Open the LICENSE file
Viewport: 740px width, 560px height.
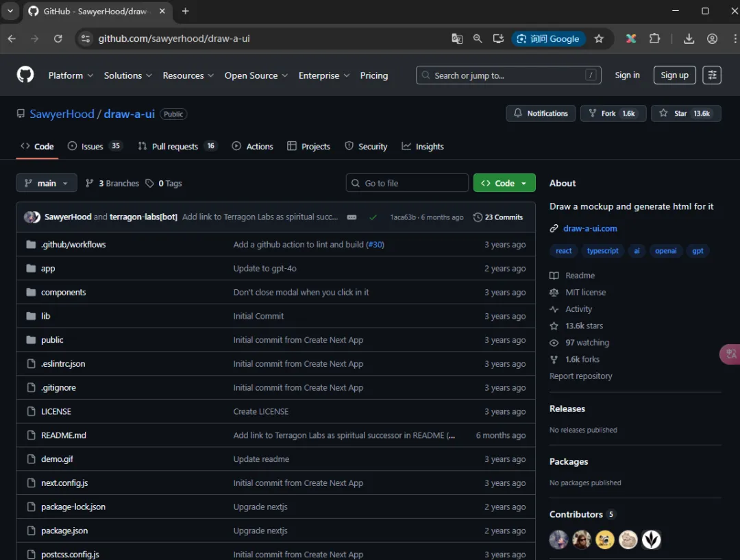[56, 411]
